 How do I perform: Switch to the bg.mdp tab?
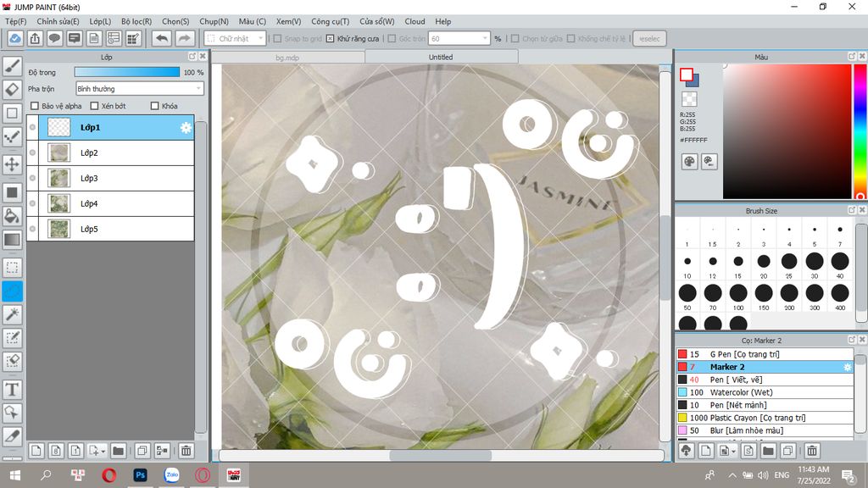click(287, 57)
